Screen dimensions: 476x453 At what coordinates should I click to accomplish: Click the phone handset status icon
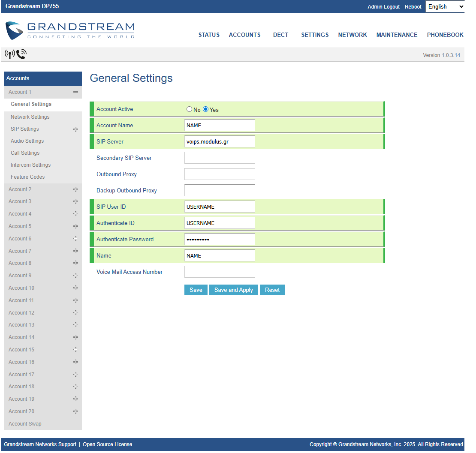click(x=21, y=54)
